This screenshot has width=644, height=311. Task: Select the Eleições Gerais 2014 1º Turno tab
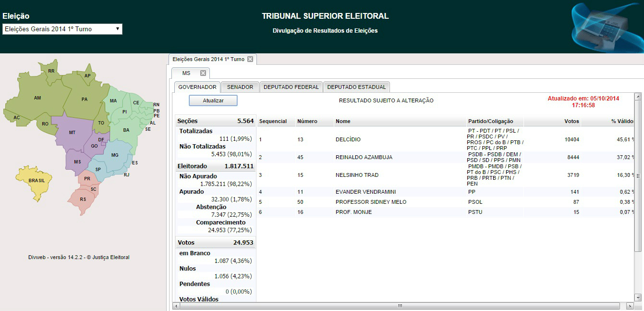click(x=208, y=59)
